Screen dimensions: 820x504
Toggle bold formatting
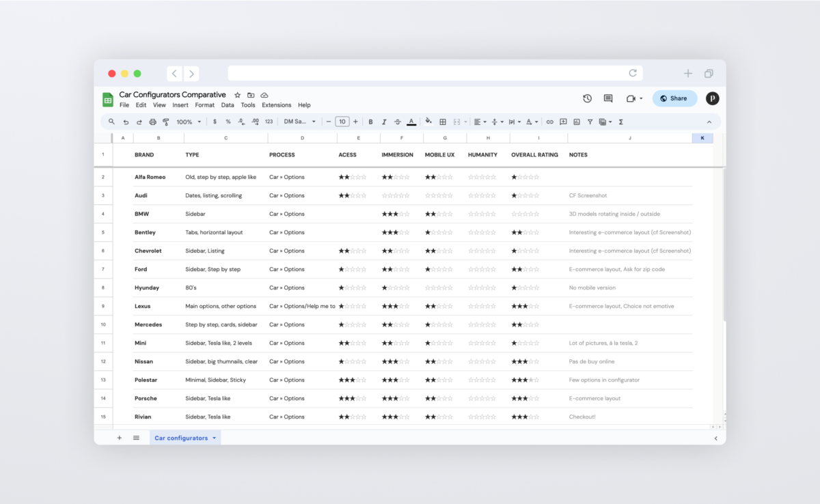pos(370,122)
